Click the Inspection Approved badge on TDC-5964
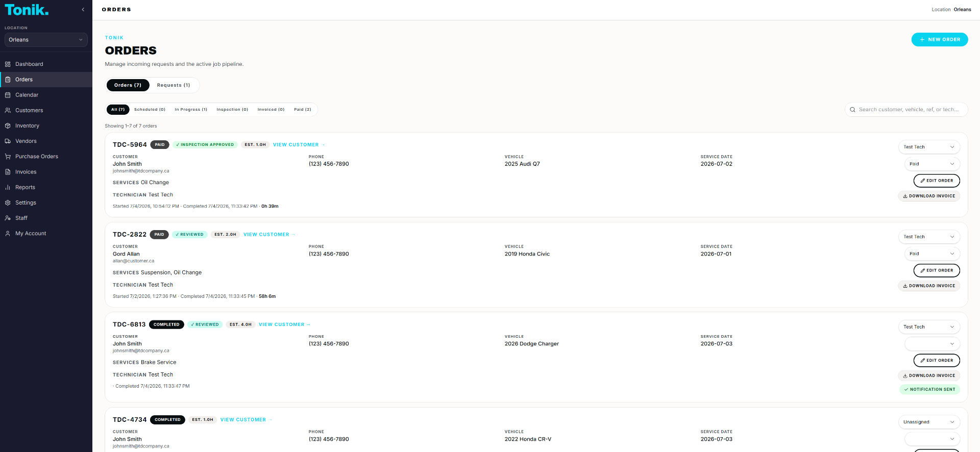 pyautogui.click(x=205, y=145)
